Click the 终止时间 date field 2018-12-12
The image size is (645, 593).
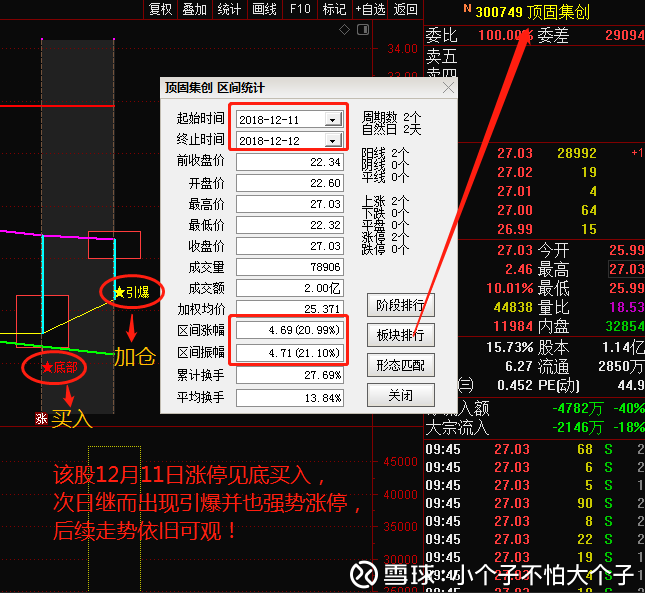(x=290, y=141)
